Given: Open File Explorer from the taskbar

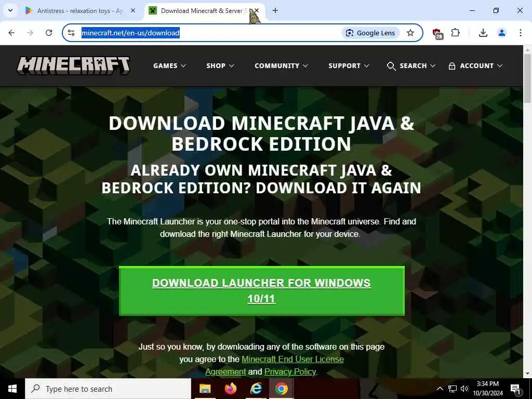Looking at the screenshot, I should (205, 389).
